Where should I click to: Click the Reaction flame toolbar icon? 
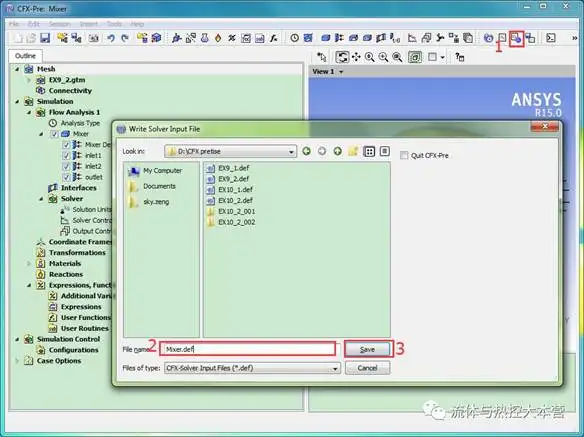pos(218,38)
